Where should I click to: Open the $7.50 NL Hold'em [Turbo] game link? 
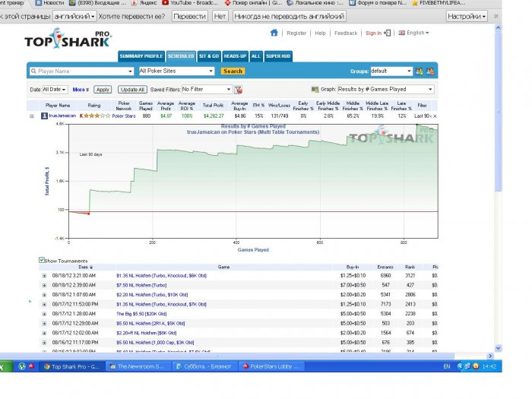(141, 285)
